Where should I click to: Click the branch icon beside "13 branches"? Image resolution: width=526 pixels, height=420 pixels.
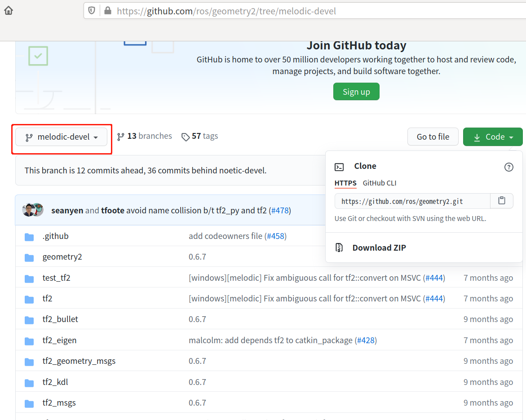pos(120,136)
